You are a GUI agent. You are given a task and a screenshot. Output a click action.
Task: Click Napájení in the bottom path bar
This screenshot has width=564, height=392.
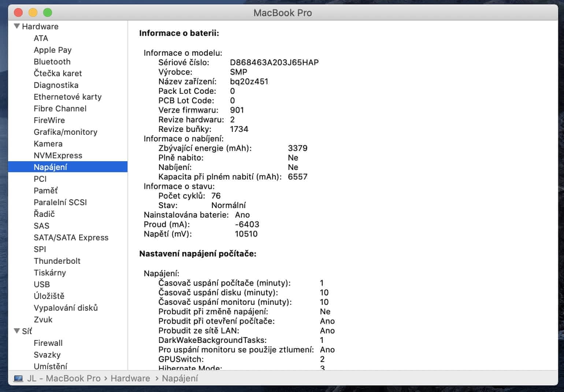[x=180, y=378]
